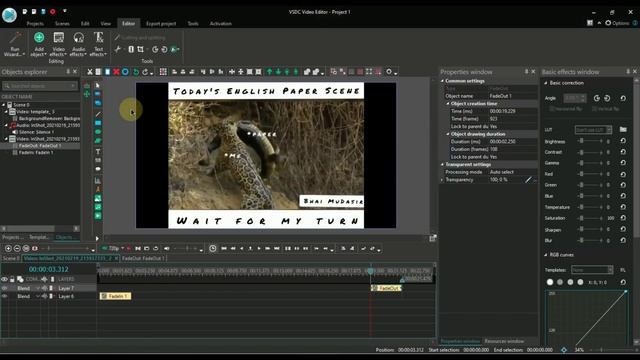Collapse Object drawing duration group
Image resolution: width=640 pixels, height=360 pixels.
coord(448,134)
